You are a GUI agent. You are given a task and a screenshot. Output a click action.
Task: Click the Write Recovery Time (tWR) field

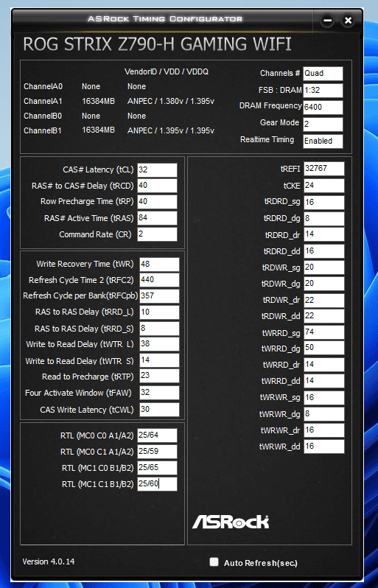[159, 264]
